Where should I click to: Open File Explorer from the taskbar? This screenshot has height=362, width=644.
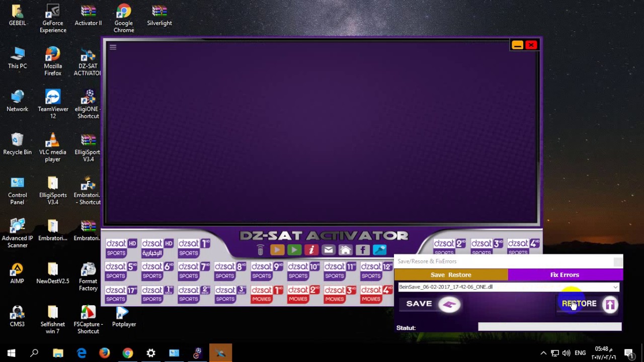click(58, 353)
